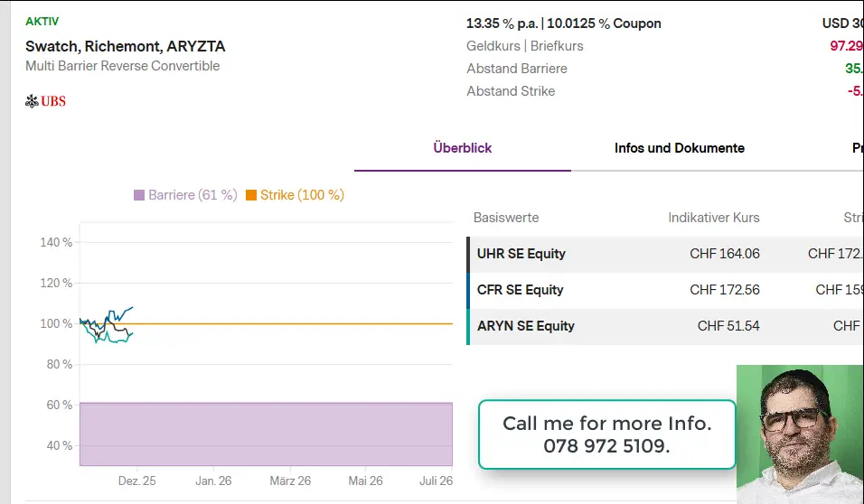The image size is (864, 504).
Task: Click the CHF 172.56 indicative price cell
Action: click(x=725, y=290)
